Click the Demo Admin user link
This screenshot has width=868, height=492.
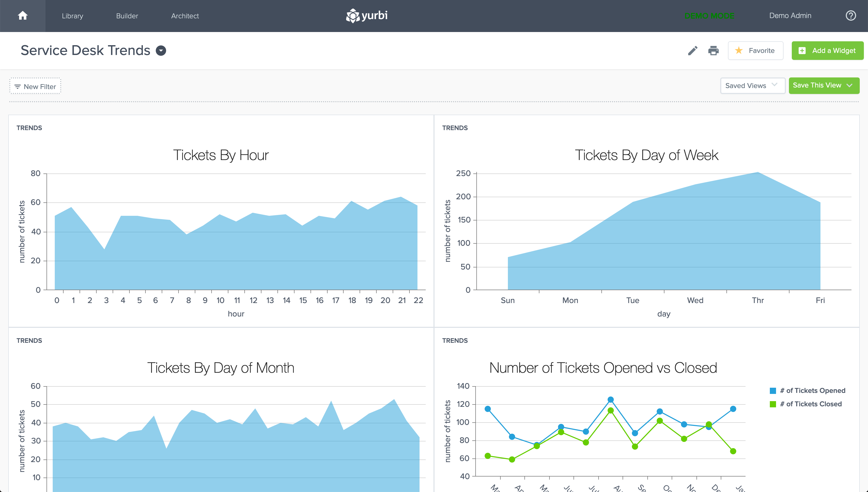tap(790, 15)
